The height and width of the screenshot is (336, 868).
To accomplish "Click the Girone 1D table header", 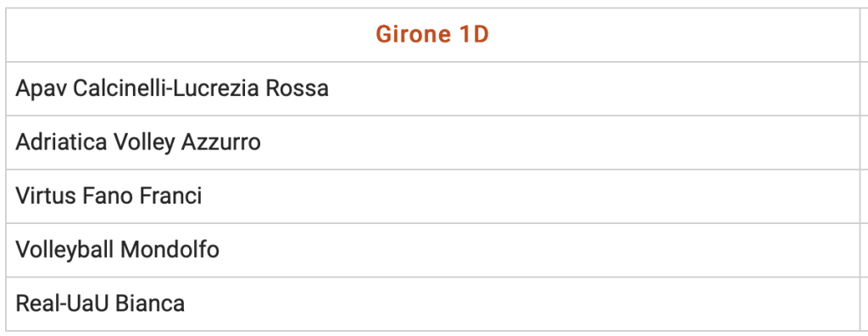I will pyautogui.click(x=432, y=35).
